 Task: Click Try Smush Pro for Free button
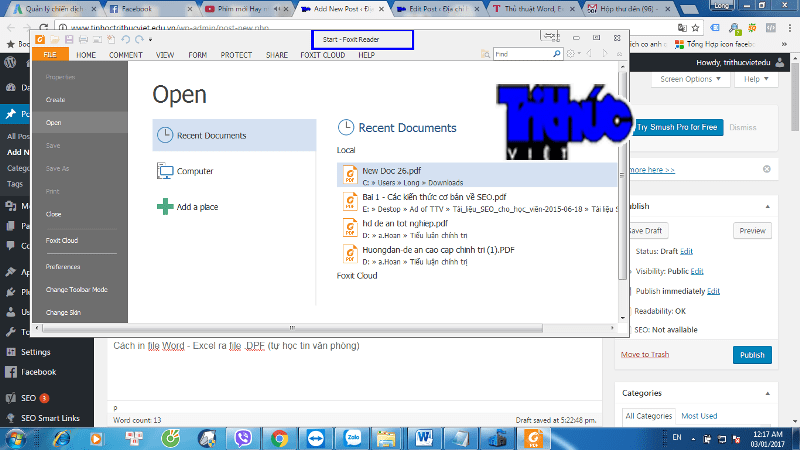click(x=677, y=127)
